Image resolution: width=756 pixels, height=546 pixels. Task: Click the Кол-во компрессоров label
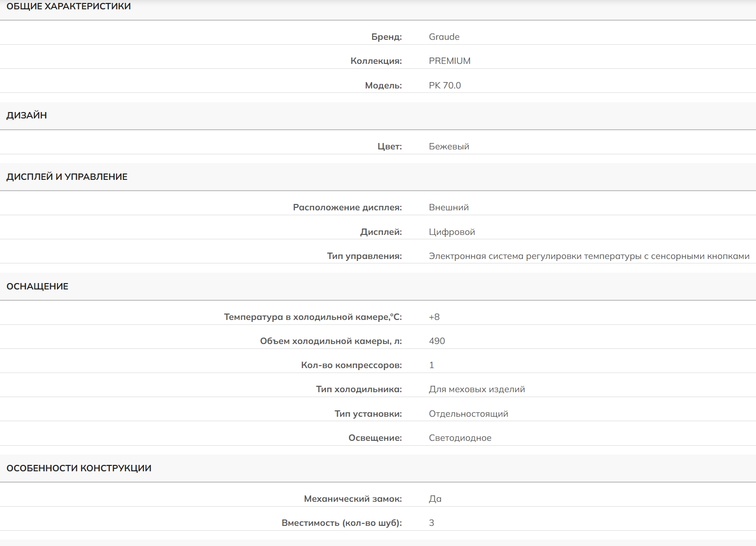[351, 365]
